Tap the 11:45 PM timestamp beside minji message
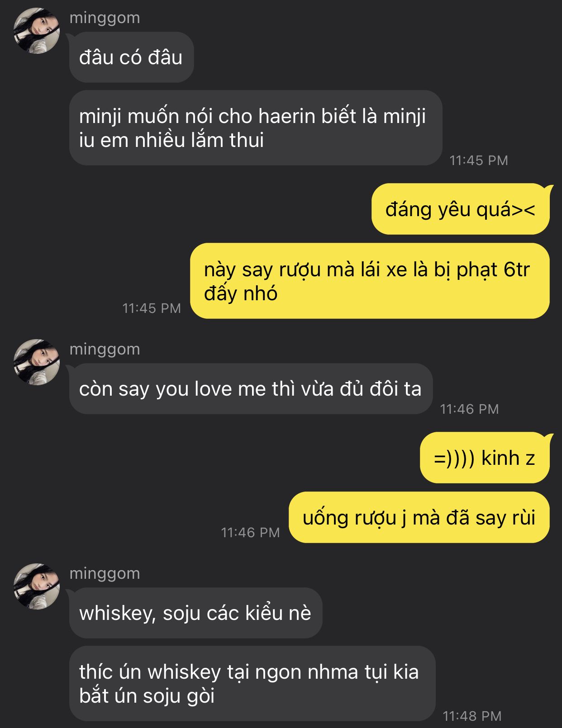Viewport: 562px width, 728px height. [479, 160]
